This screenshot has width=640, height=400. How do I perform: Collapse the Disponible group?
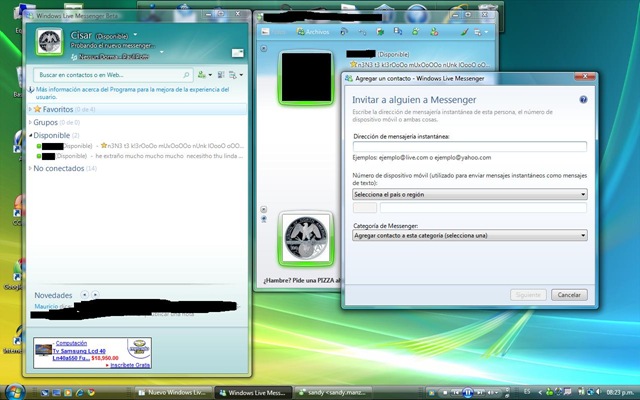(31, 135)
